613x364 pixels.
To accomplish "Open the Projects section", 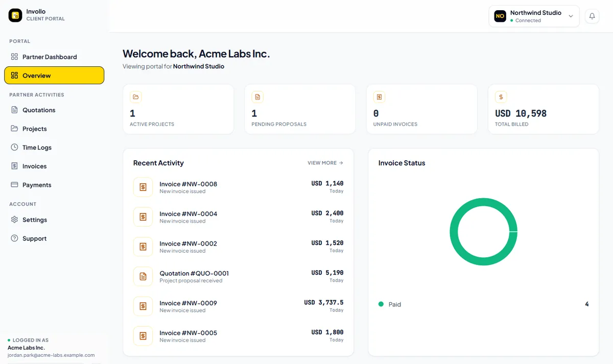I will 54,129.
